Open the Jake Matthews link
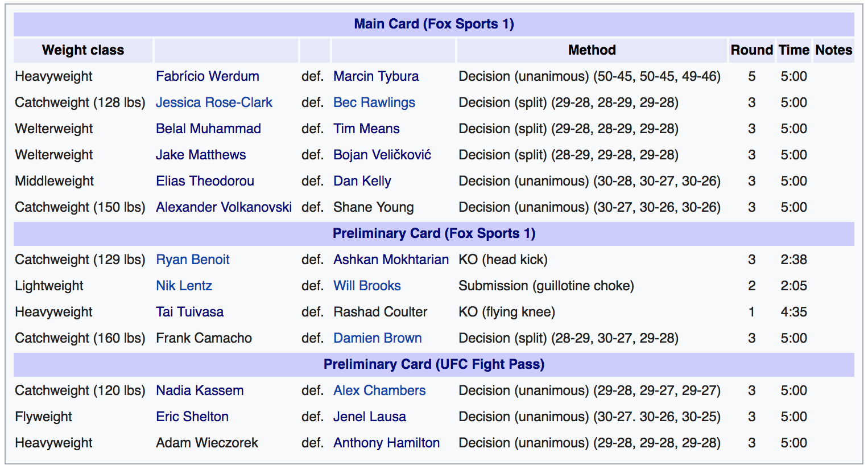Viewport: 868px width, 469px height. [201, 155]
